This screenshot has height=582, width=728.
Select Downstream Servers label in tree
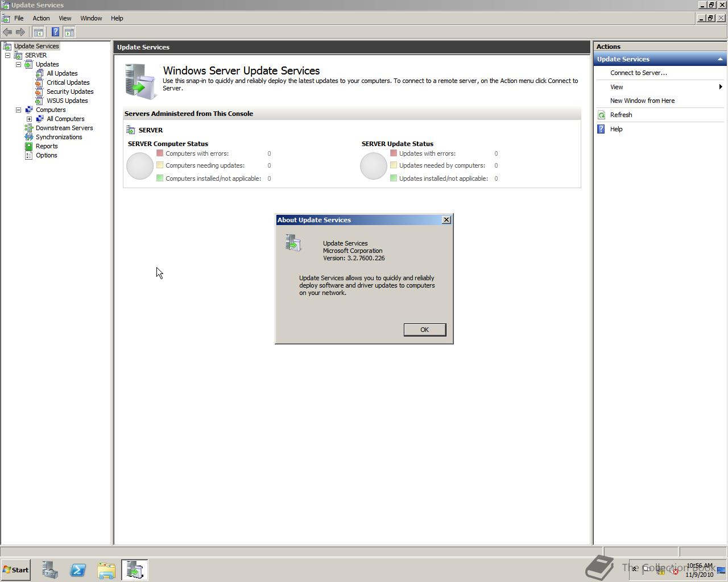click(x=64, y=128)
